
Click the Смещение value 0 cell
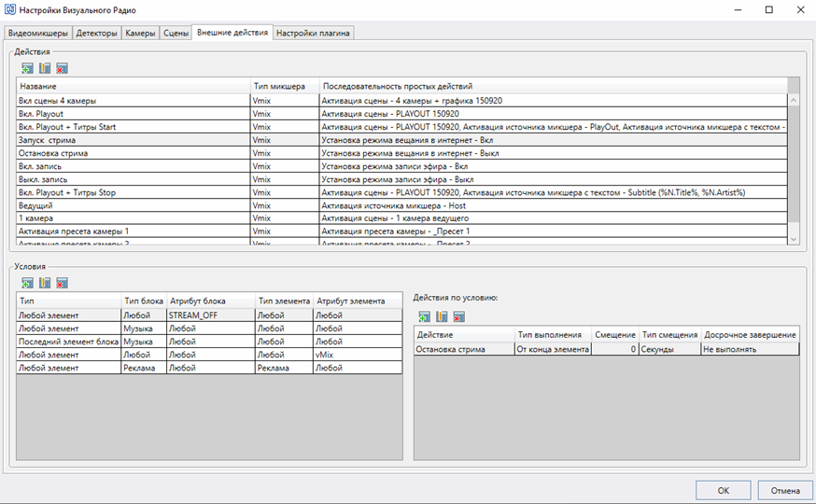[x=614, y=349]
